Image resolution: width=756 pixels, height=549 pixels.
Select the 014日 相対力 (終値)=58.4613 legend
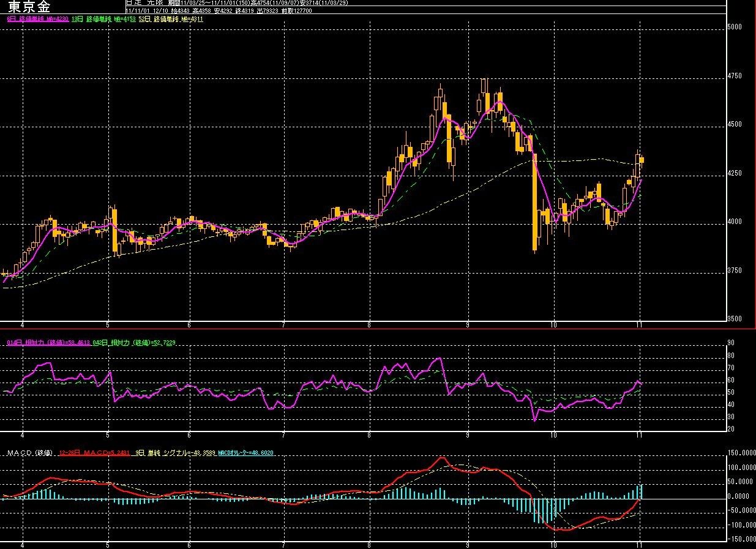[x=48, y=342]
